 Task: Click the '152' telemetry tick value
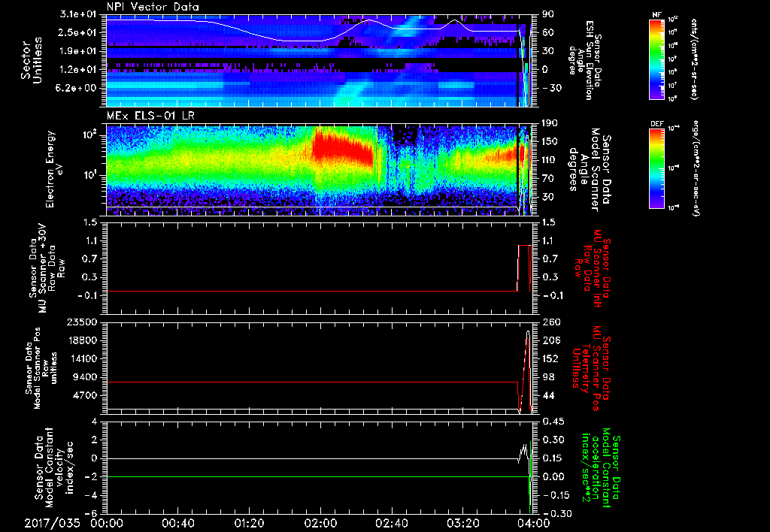[x=551, y=358]
